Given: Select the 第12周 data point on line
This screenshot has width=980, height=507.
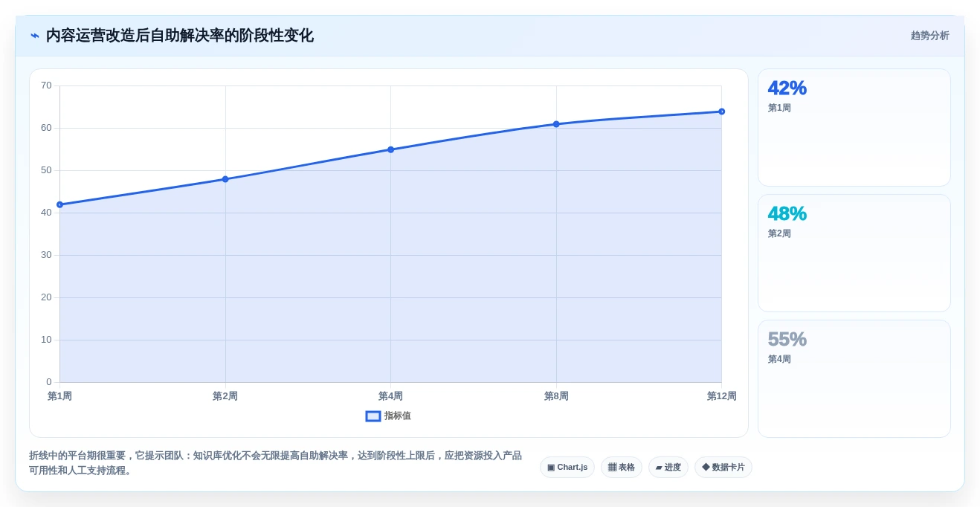Looking at the screenshot, I should coord(721,112).
